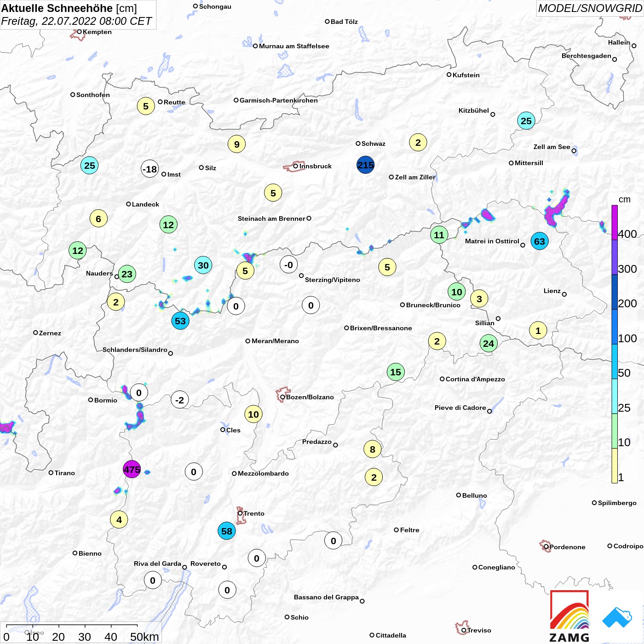Click the Pordenone town label
The height and width of the screenshot is (644, 644).
pyautogui.click(x=568, y=547)
